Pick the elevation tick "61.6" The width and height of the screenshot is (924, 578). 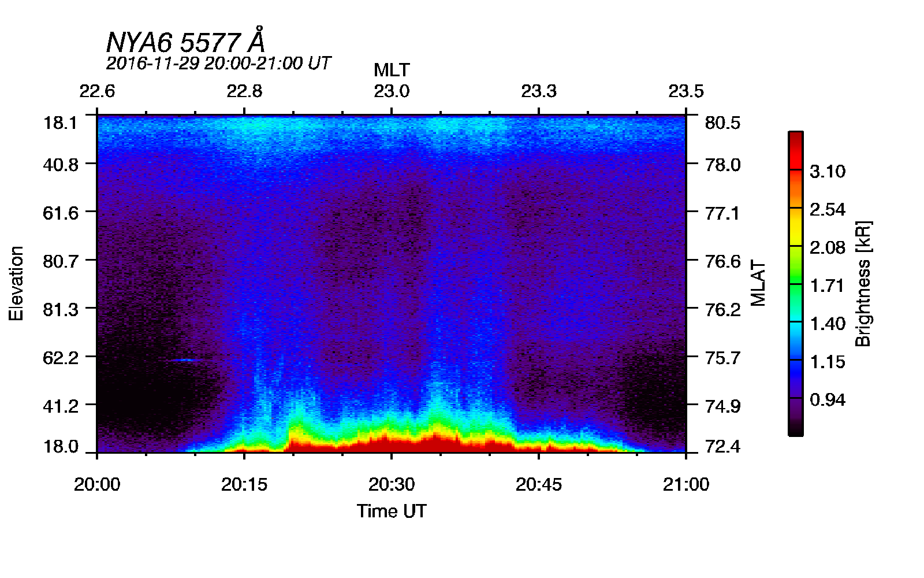click(x=61, y=213)
